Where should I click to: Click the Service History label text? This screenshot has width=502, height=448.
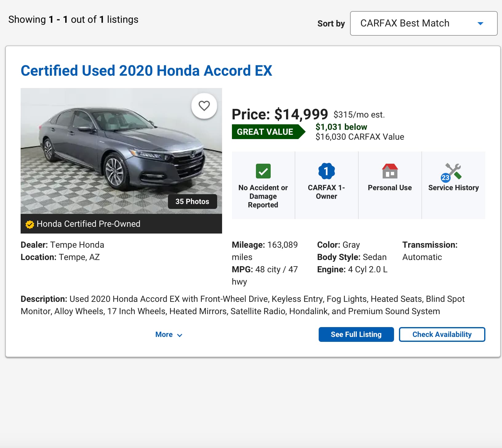(x=453, y=188)
